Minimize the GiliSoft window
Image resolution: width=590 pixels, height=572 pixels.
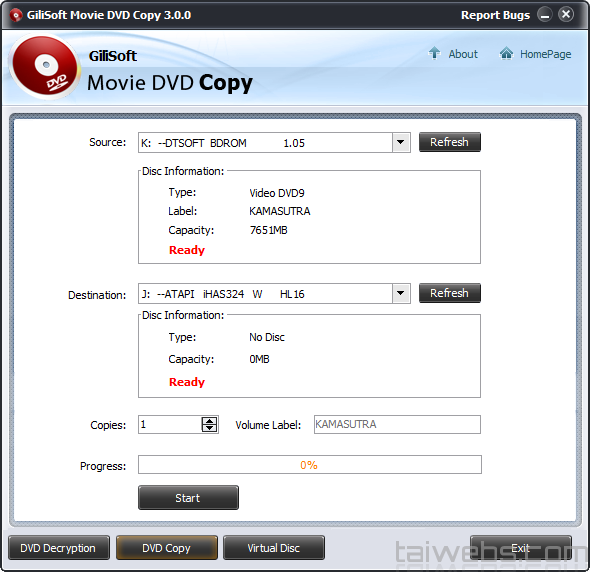[x=544, y=15]
